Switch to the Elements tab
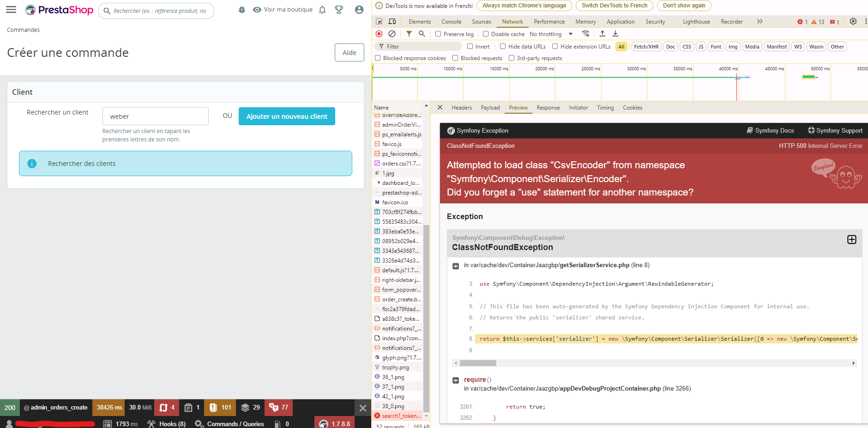Image resolution: width=868 pixels, height=428 pixels. (420, 22)
